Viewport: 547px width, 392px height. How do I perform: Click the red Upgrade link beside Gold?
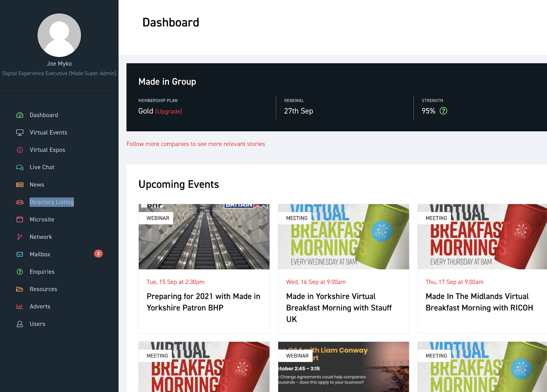click(169, 112)
